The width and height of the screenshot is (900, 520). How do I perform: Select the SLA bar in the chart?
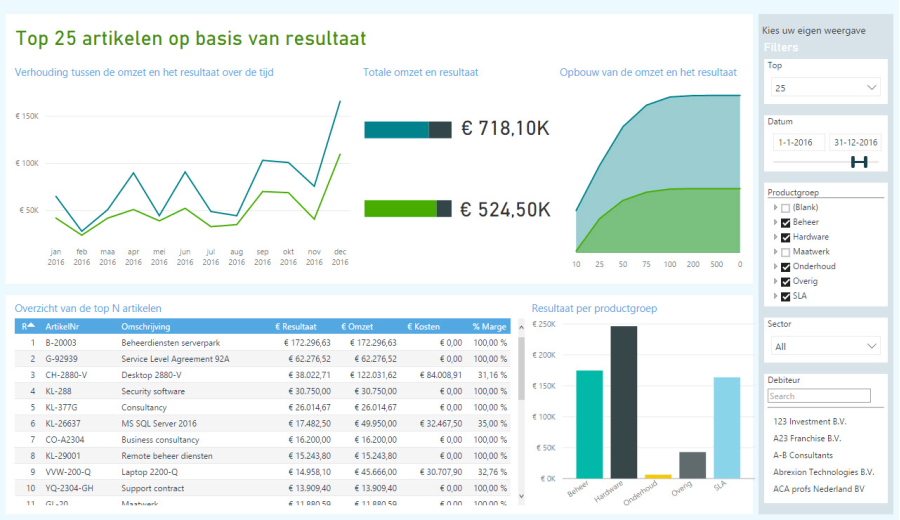(x=727, y=428)
